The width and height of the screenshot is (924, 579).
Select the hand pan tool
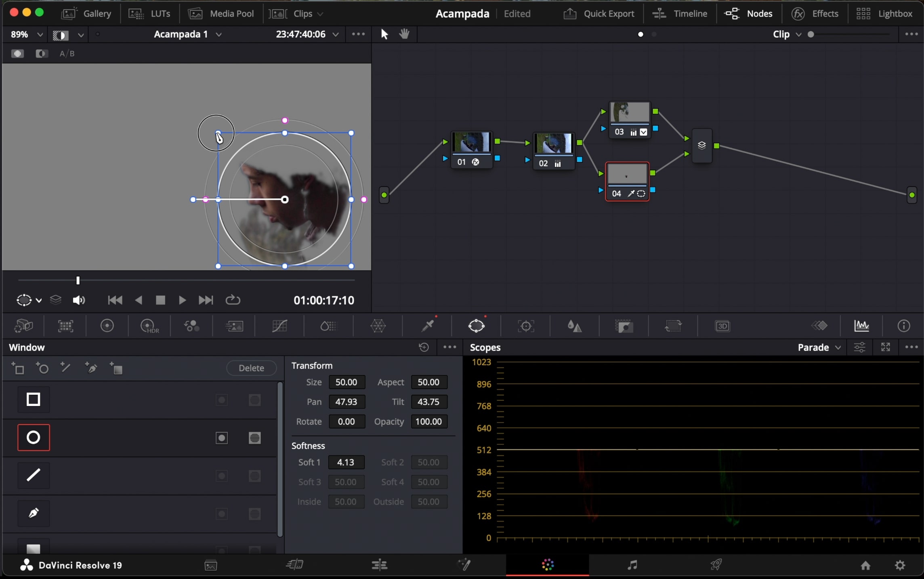[x=404, y=34]
